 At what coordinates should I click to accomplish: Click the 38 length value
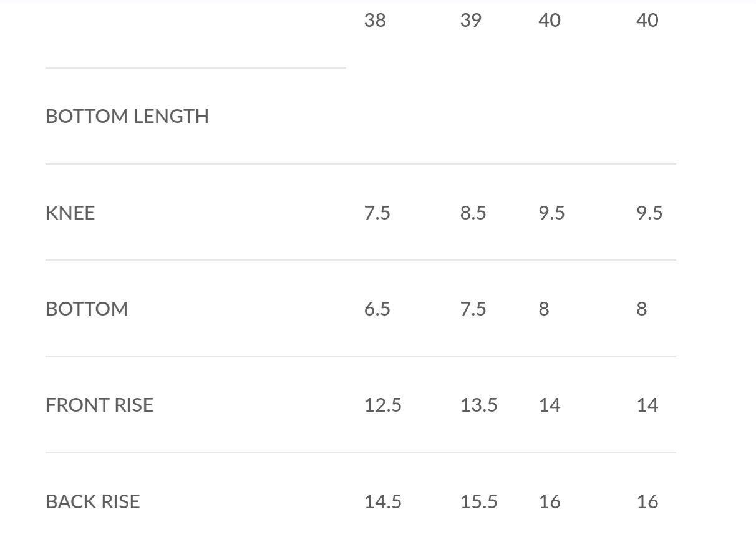(x=375, y=20)
